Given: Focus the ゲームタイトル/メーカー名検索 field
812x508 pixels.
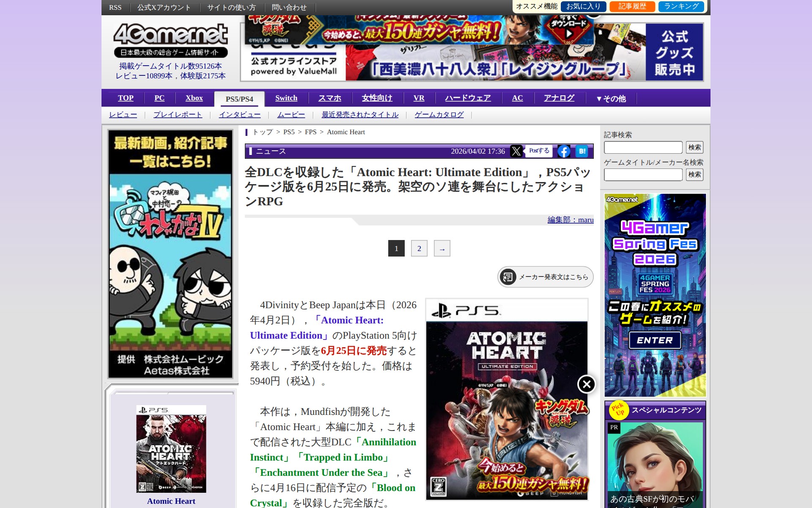Looking at the screenshot, I should (x=643, y=174).
